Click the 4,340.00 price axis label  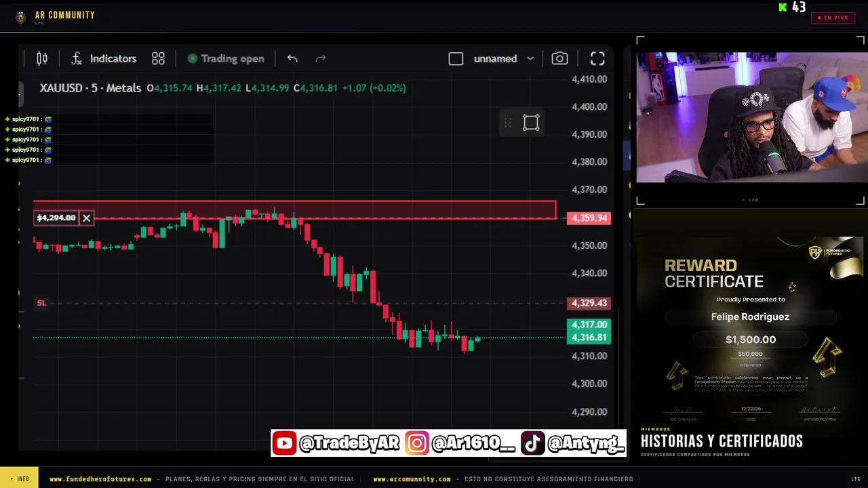tap(589, 273)
